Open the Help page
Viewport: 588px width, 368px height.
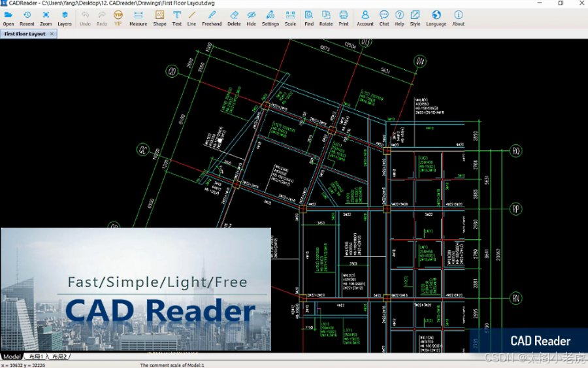399,18
